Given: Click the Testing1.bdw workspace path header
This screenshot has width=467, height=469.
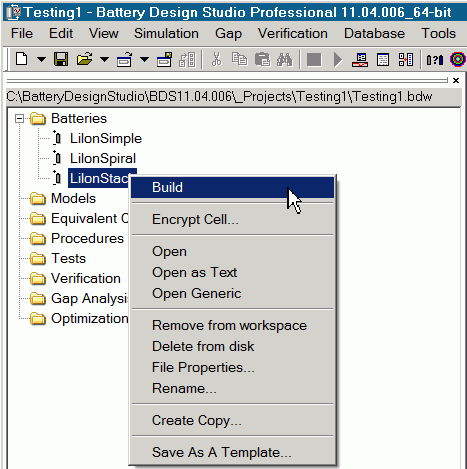Looking at the screenshot, I should [233, 97].
